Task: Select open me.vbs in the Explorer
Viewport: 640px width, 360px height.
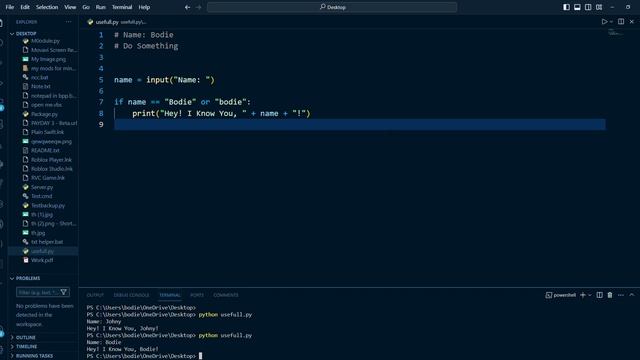Action: 46,105
